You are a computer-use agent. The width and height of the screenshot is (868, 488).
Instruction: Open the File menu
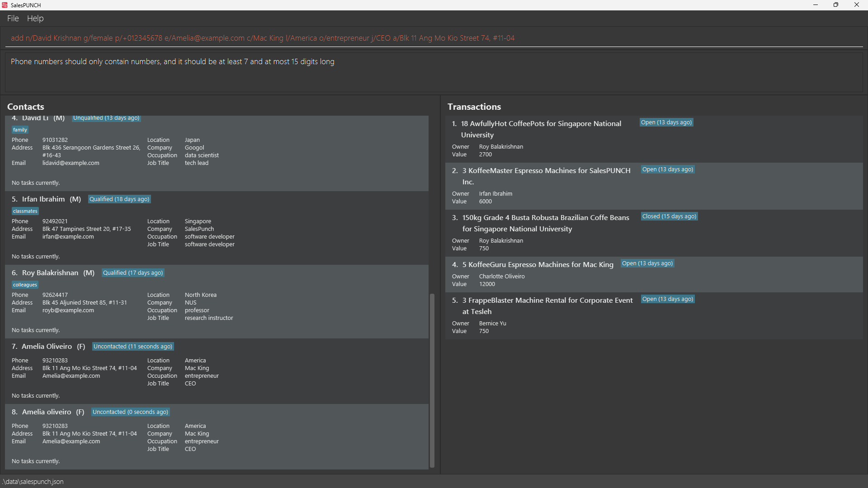pyautogui.click(x=13, y=19)
